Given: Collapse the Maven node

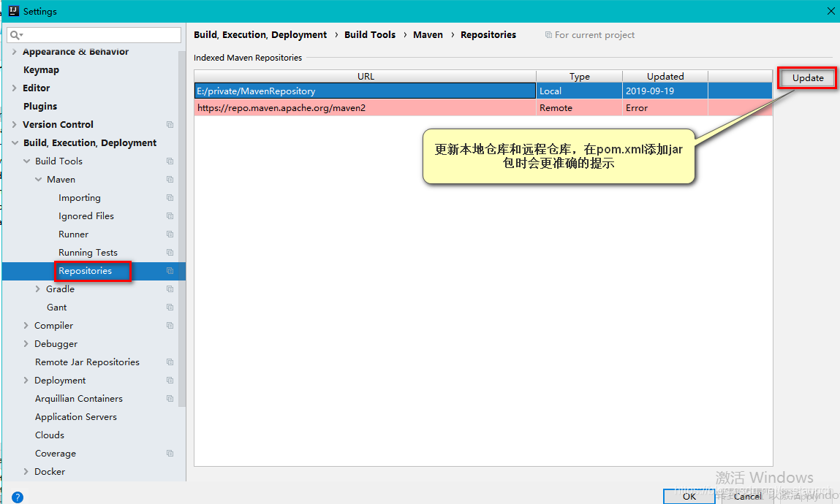Looking at the screenshot, I should [x=38, y=179].
